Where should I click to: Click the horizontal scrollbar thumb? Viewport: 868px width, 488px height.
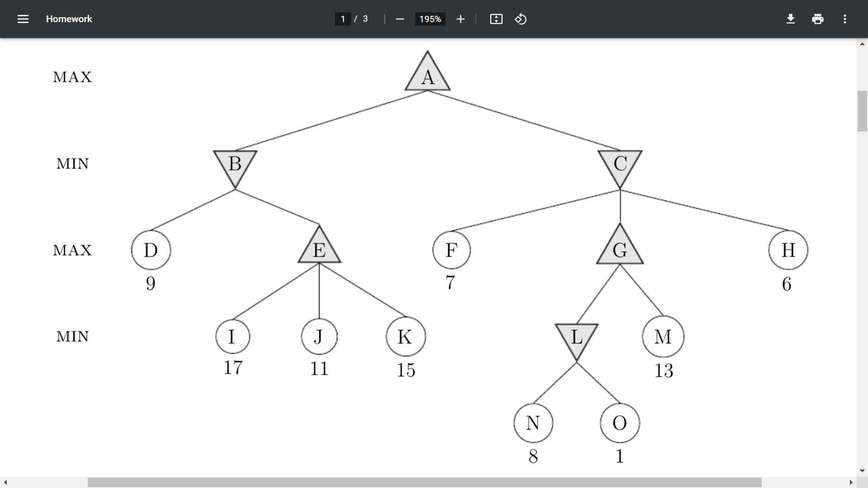[424, 483]
